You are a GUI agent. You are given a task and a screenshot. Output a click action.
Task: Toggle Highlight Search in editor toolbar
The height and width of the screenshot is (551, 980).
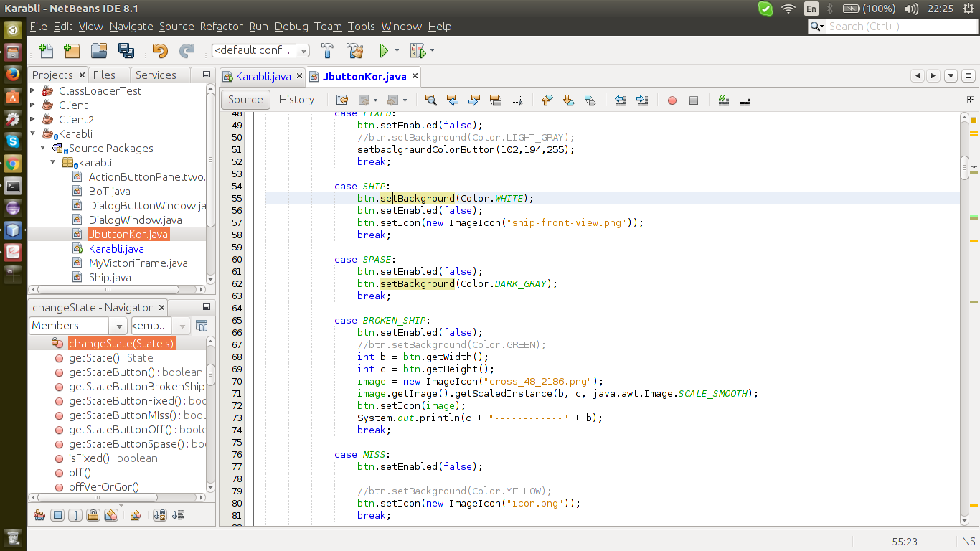(495, 100)
